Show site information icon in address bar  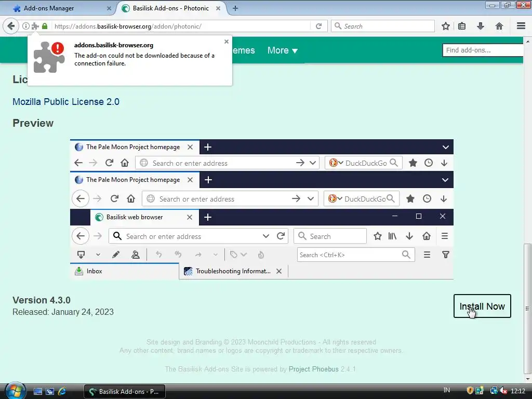click(x=26, y=26)
